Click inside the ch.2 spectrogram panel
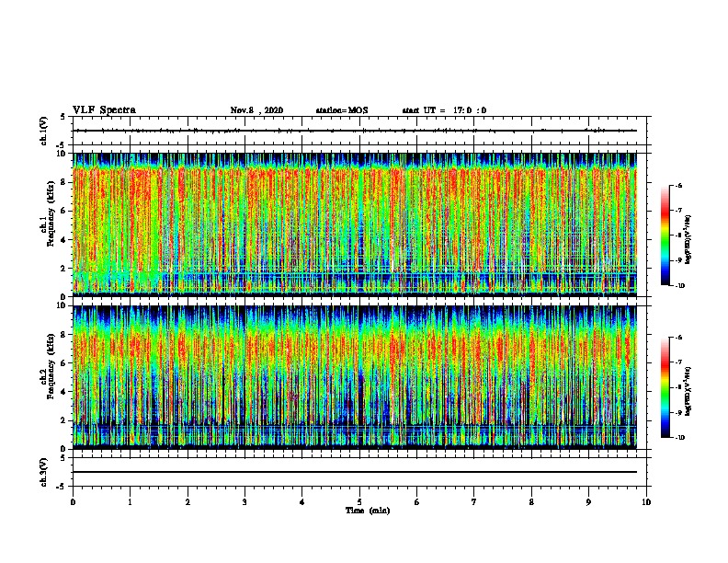The width and height of the screenshot is (728, 563). 355,377
